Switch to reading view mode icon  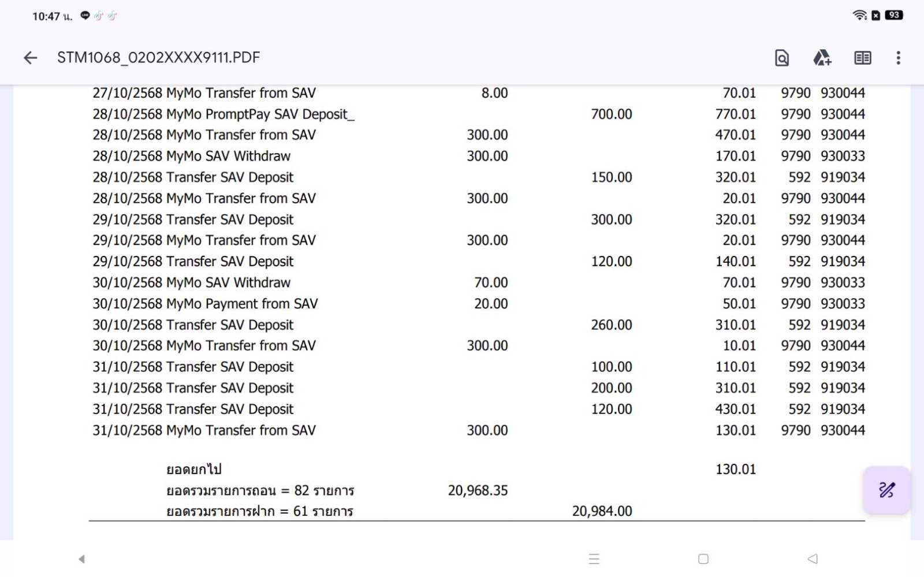[862, 58]
